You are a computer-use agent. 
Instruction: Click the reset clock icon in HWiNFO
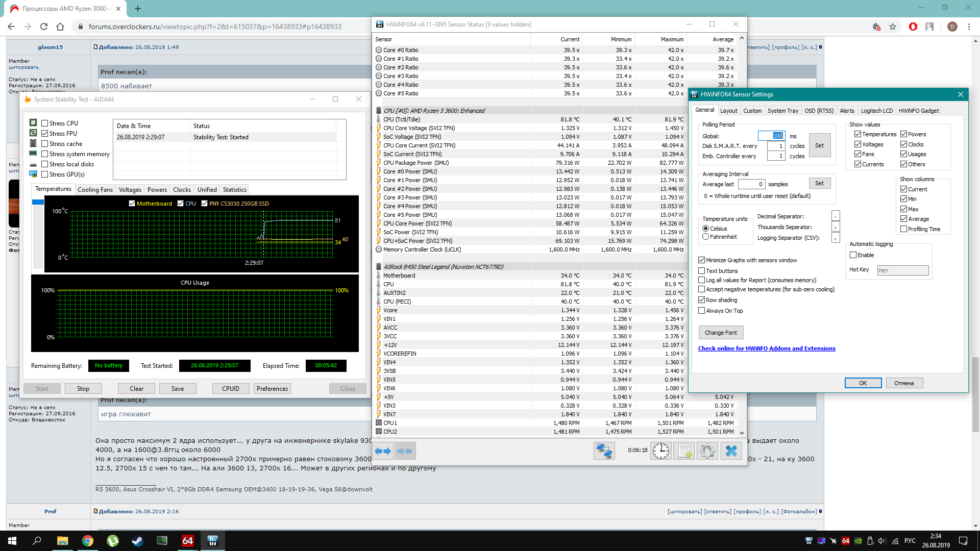661,451
